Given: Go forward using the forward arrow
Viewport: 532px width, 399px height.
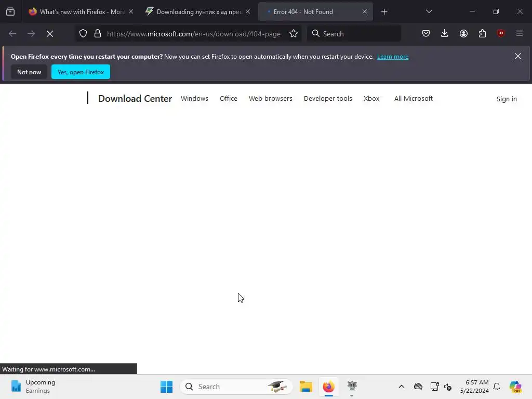Looking at the screenshot, I should coord(31,34).
